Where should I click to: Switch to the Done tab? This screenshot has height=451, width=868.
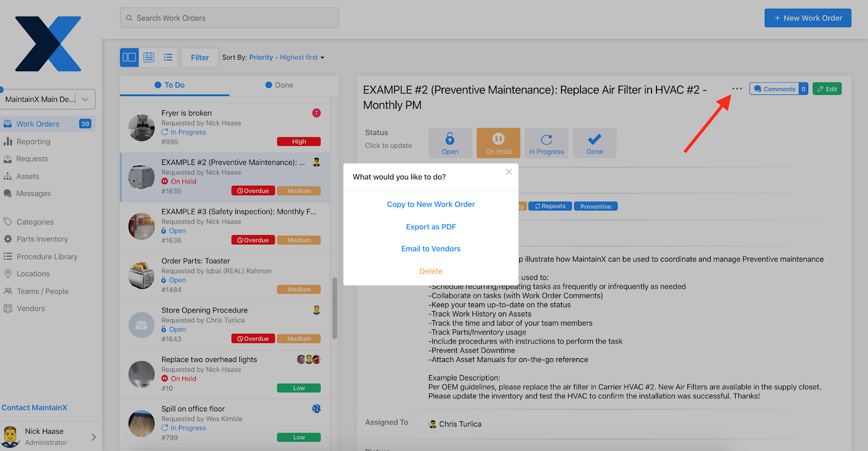click(x=284, y=85)
